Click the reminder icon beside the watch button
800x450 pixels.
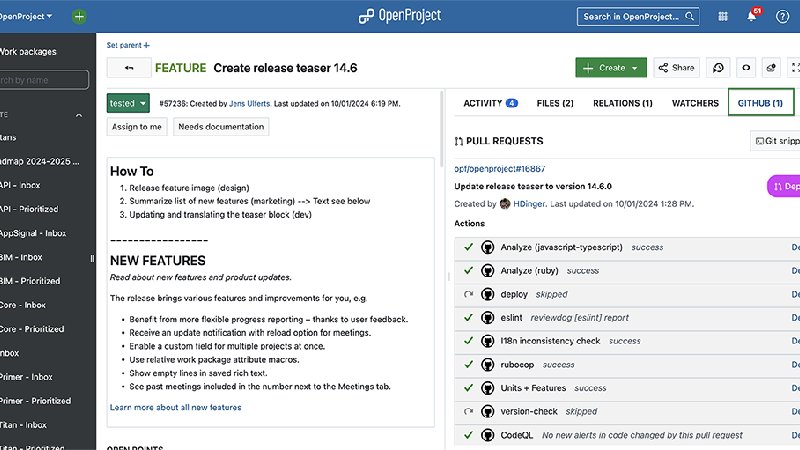click(x=771, y=67)
